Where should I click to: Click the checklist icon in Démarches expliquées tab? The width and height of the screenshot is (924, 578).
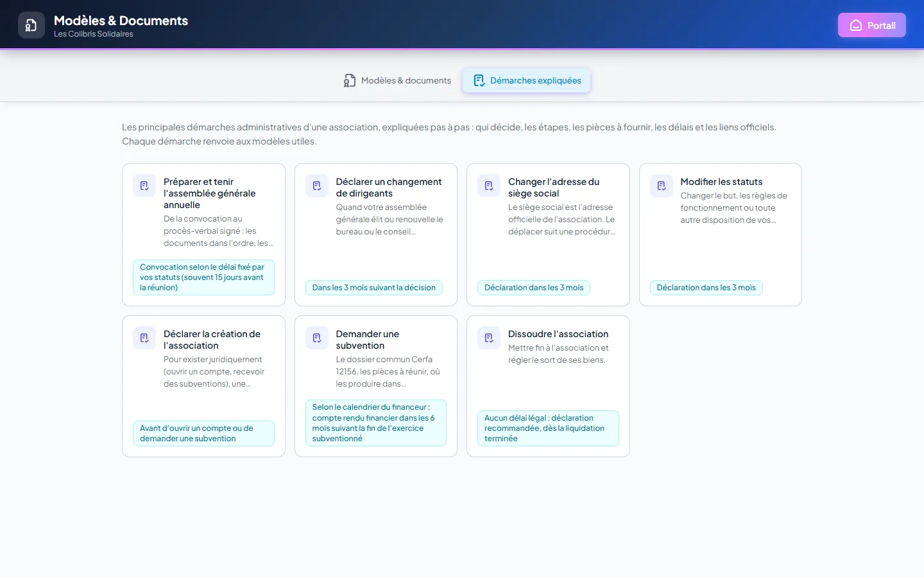[479, 80]
